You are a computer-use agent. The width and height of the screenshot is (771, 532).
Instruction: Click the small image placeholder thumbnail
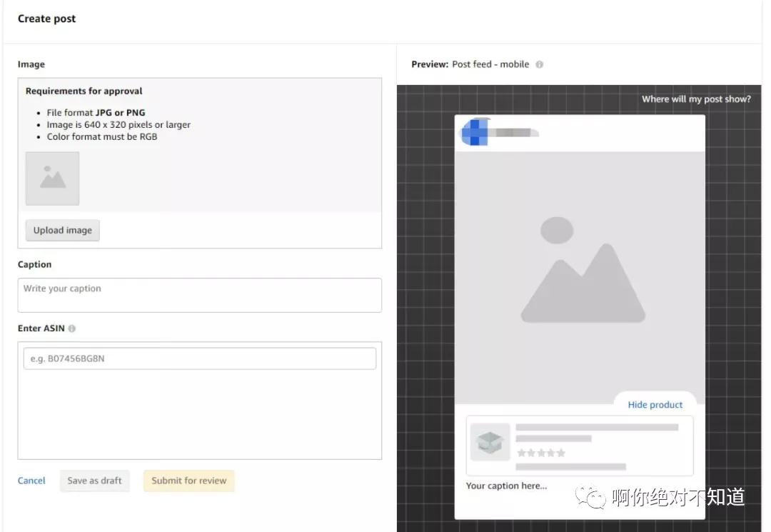coord(52,179)
